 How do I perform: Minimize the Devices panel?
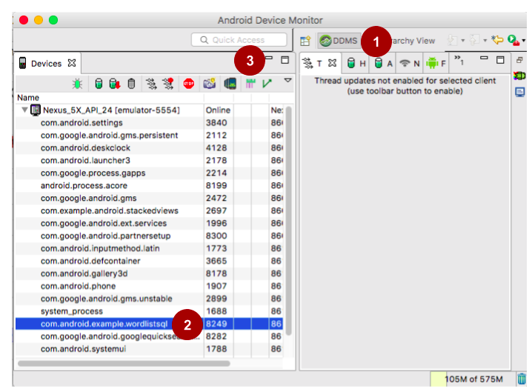coord(269,59)
